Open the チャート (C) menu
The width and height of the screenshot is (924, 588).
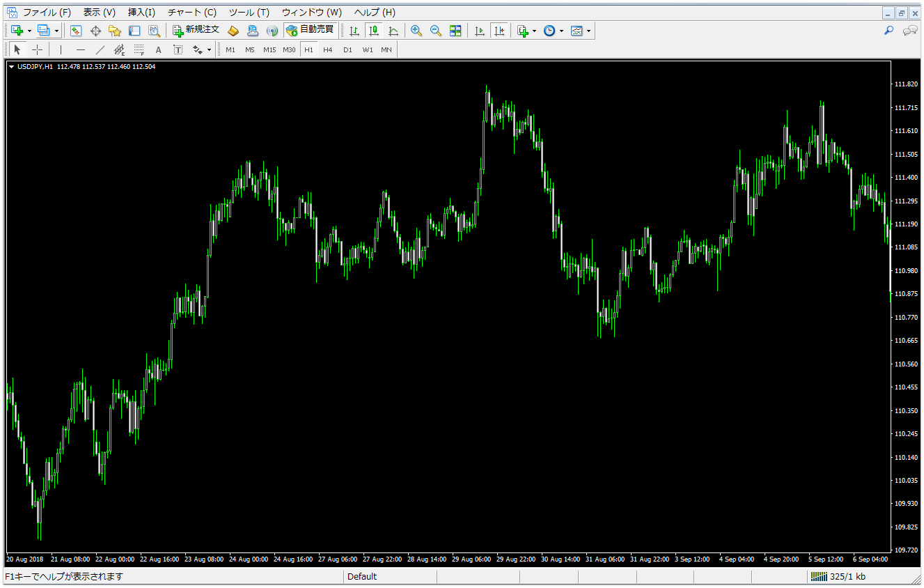coord(191,12)
